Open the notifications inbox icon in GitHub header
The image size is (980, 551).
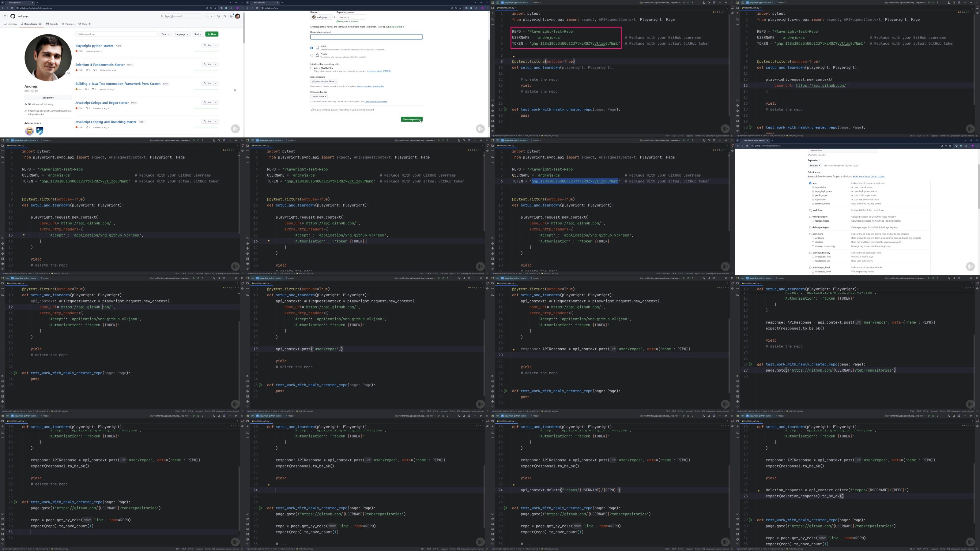231,16
